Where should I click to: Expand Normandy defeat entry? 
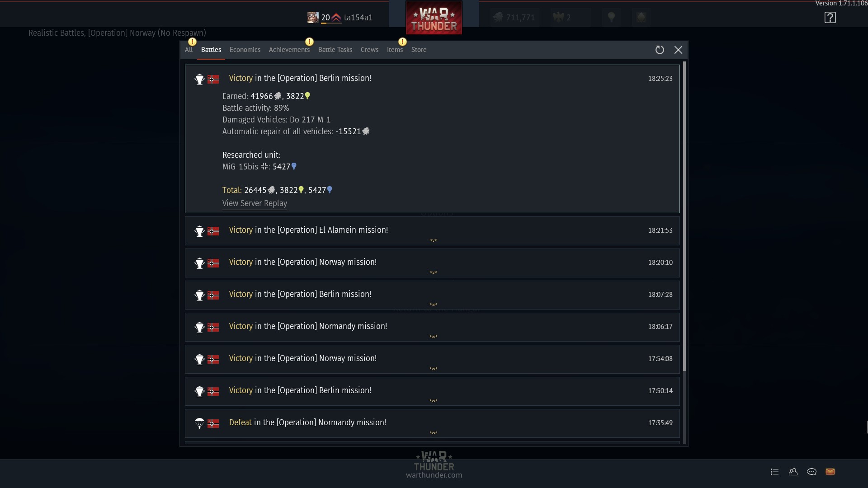click(x=432, y=423)
